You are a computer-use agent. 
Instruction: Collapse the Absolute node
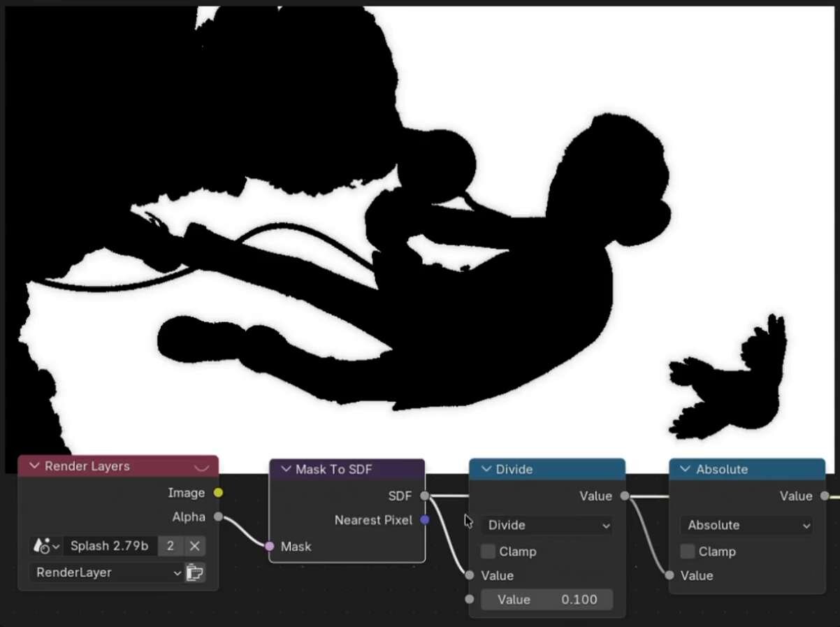pos(686,470)
